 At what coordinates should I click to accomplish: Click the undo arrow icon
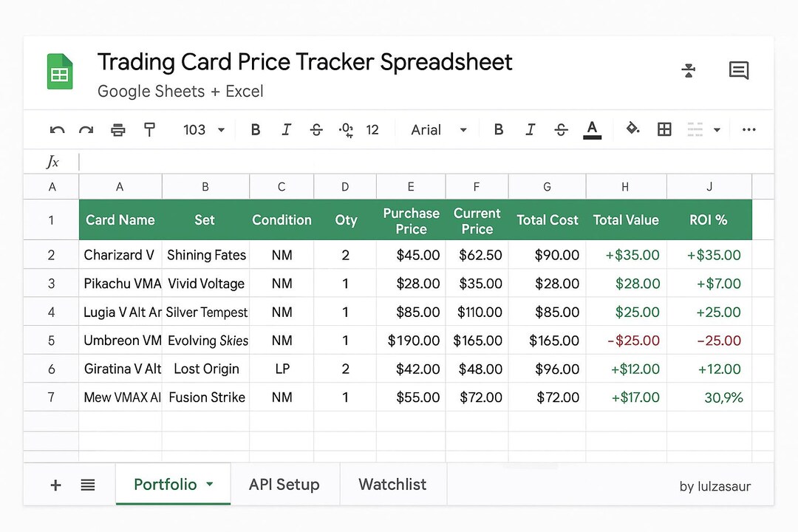tap(57, 130)
